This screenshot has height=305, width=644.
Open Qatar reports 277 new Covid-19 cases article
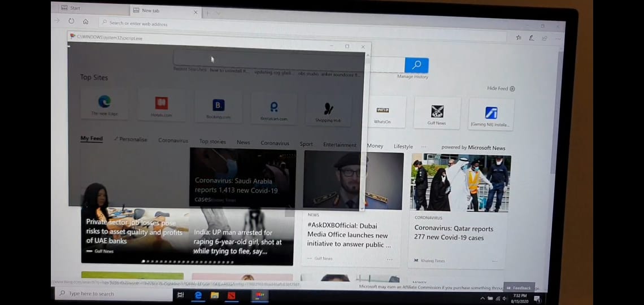point(454,233)
